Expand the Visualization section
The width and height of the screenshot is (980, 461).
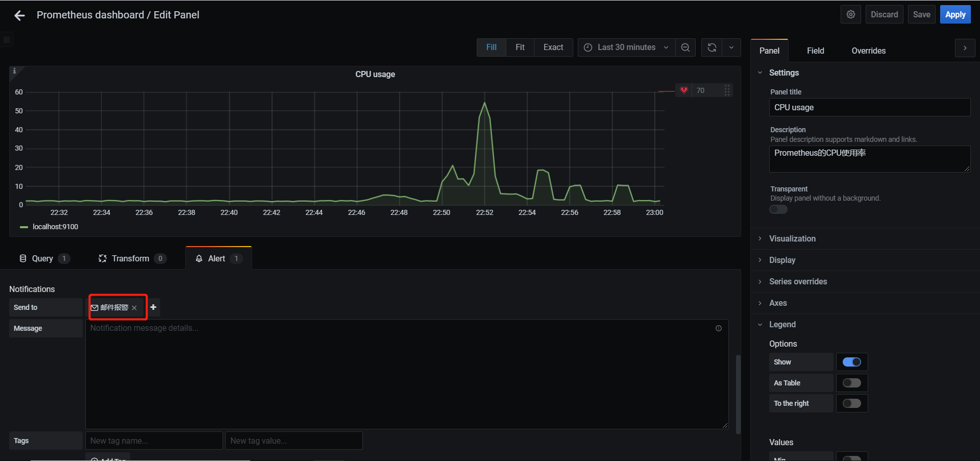[792, 238]
